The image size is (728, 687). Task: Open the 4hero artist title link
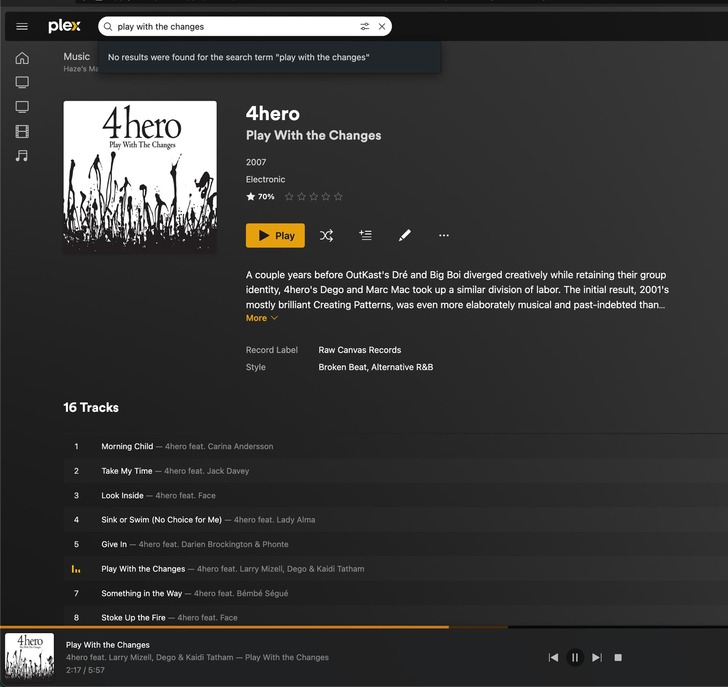click(273, 114)
